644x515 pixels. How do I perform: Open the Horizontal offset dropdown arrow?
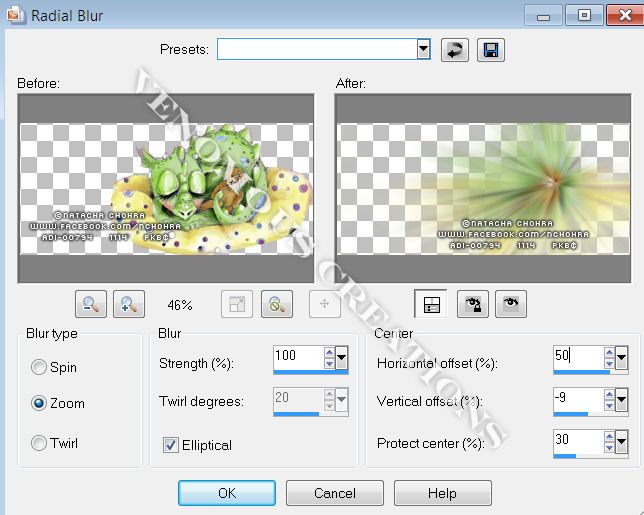[621, 357]
